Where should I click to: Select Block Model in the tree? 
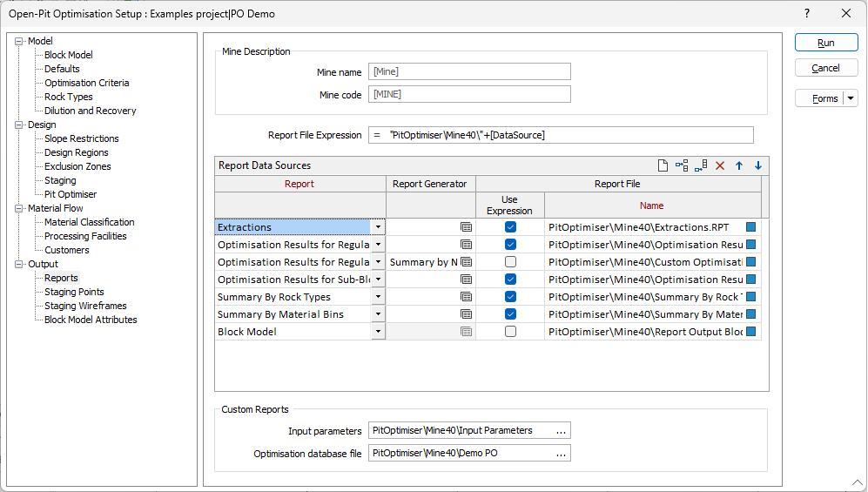[x=69, y=55]
